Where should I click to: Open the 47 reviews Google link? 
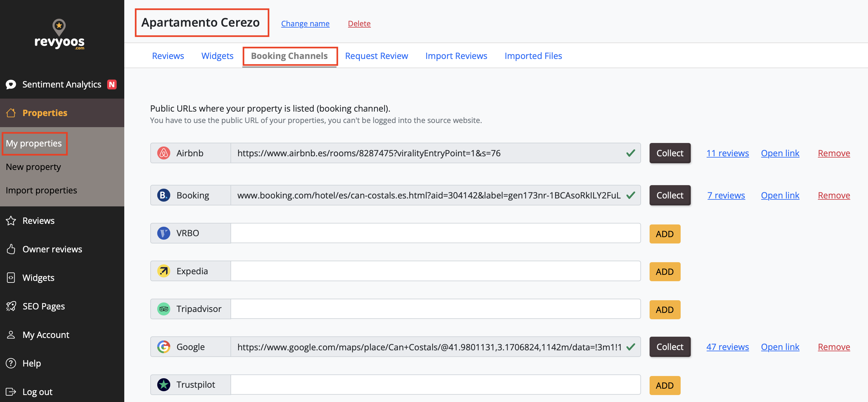[727, 347]
